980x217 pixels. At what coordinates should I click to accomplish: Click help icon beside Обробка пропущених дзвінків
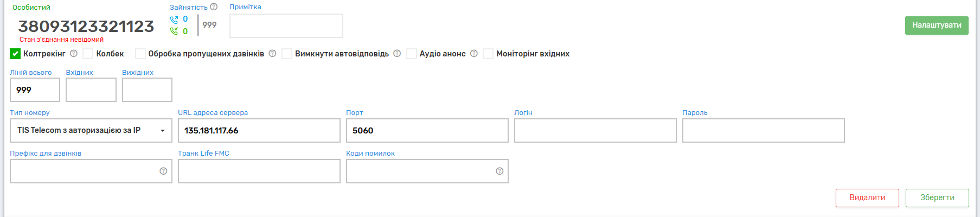pos(272,54)
